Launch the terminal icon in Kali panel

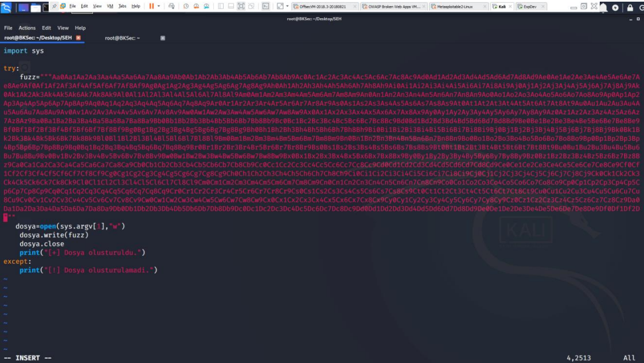tap(45, 7)
